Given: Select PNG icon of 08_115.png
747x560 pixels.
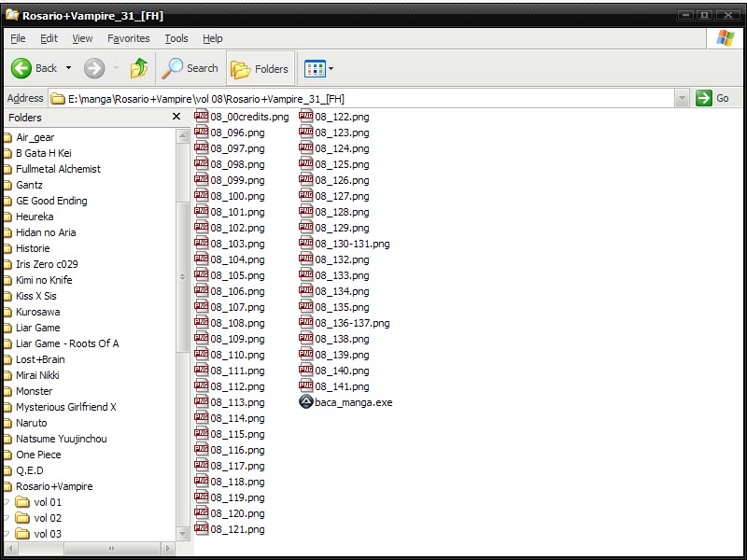Looking at the screenshot, I should 202,433.
